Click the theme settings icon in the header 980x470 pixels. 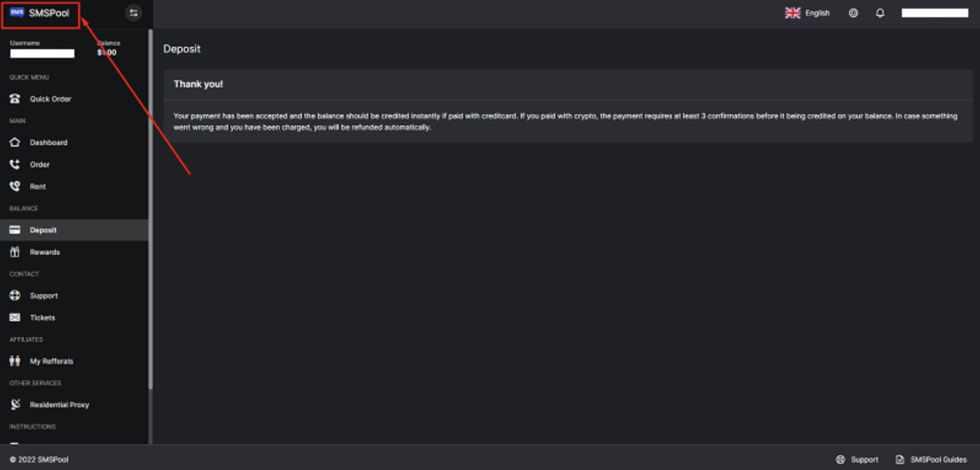(853, 13)
